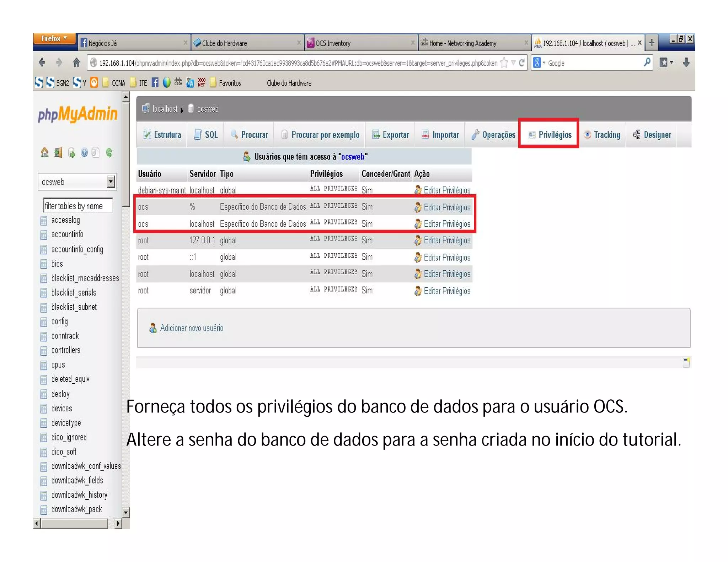
Task: Go to the Firefox home page icon
Action: coord(76,63)
